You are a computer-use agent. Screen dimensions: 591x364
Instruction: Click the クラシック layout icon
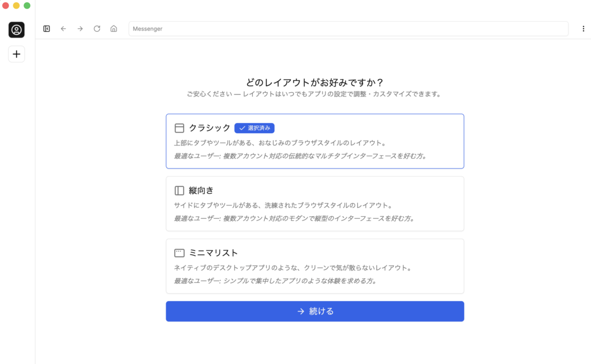pos(179,128)
